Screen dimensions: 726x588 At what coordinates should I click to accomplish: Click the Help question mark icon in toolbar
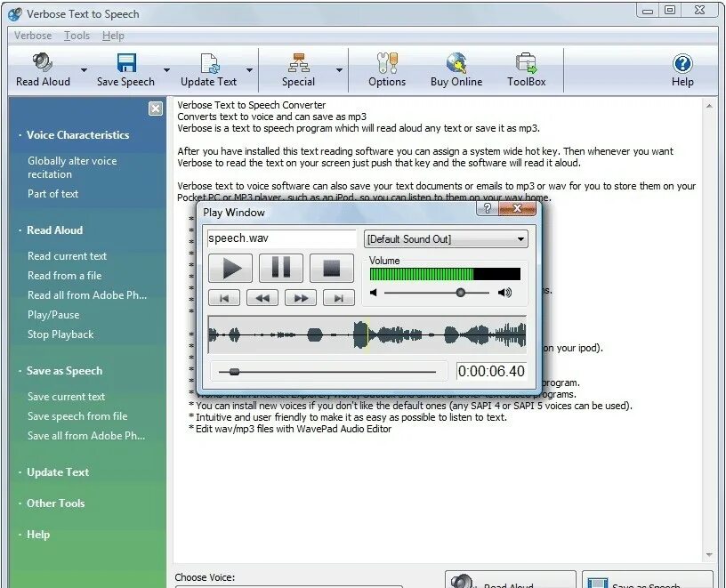pyautogui.click(x=682, y=64)
